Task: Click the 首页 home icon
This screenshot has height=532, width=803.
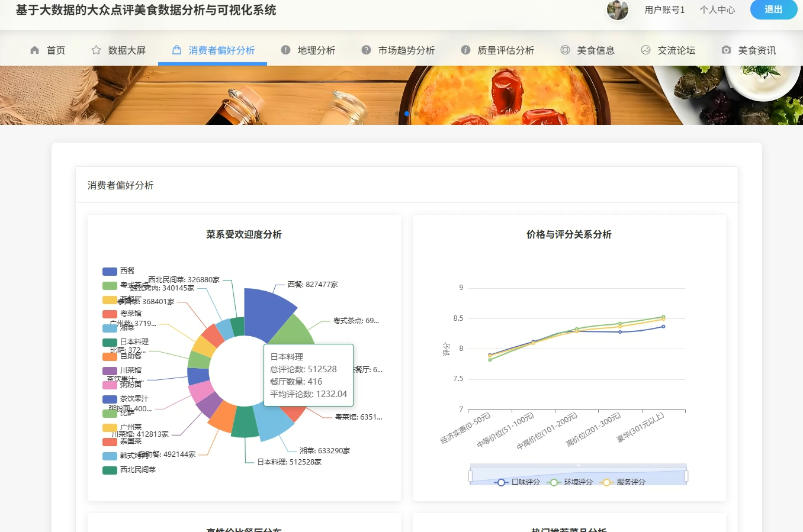Action: tap(34, 50)
